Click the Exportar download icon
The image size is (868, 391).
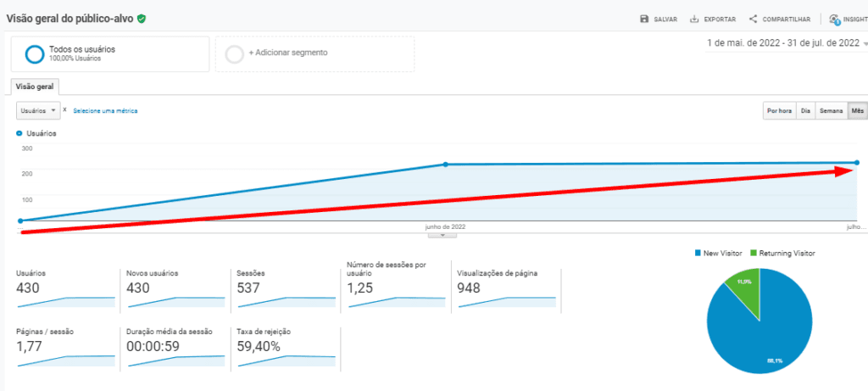[x=694, y=19]
